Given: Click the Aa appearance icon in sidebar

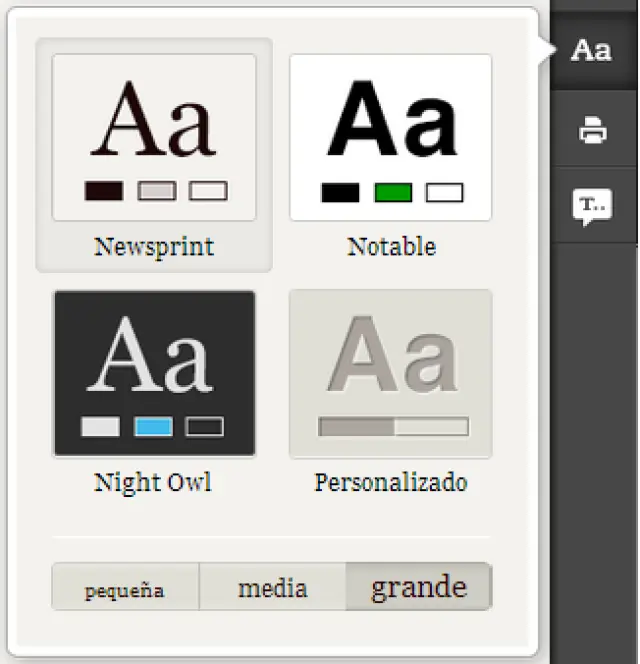Looking at the screenshot, I should [592, 50].
